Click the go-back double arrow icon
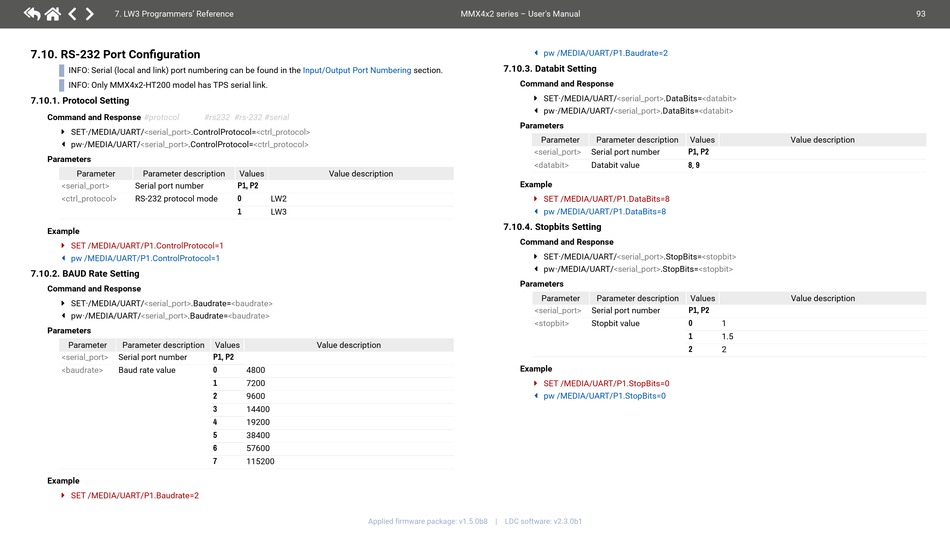The width and height of the screenshot is (950, 533). [x=32, y=14]
